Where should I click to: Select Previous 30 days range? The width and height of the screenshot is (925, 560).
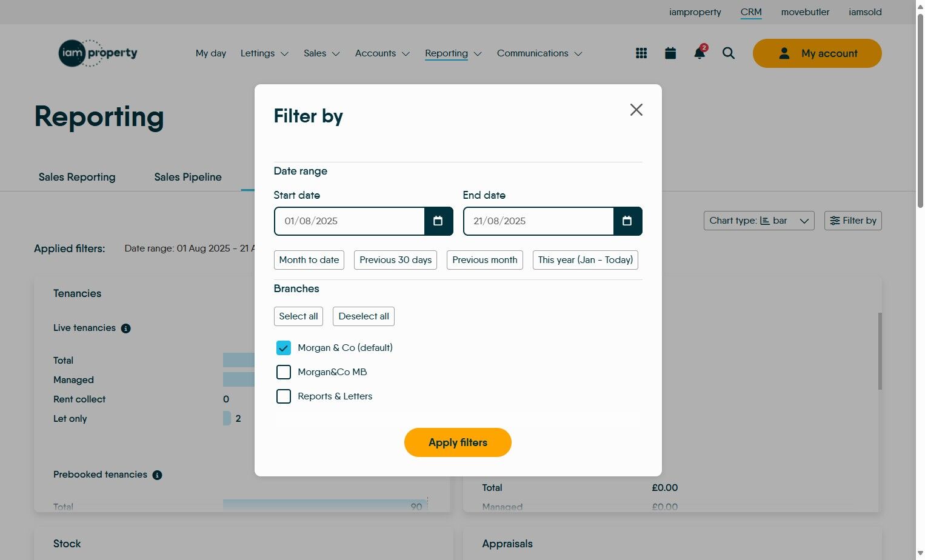pos(395,260)
